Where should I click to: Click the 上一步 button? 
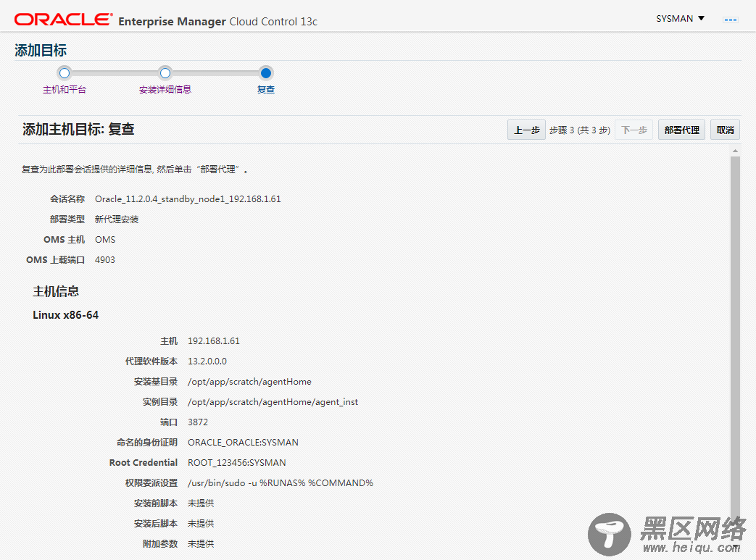(526, 130)
